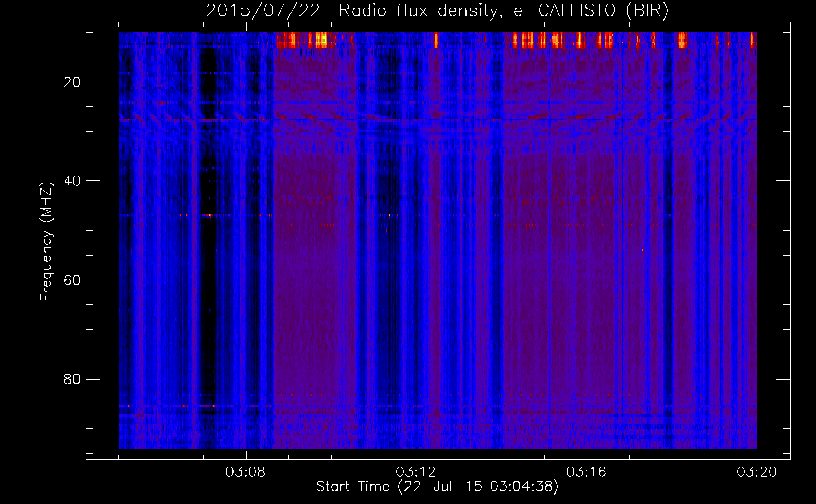Click the 03:16 time tick label

(x=587, y=472)
